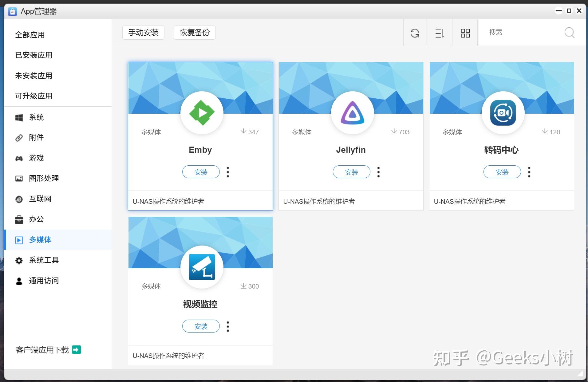Open the 办公 category label
This screenshot has height=382, width=588.
tap(36, 219)
